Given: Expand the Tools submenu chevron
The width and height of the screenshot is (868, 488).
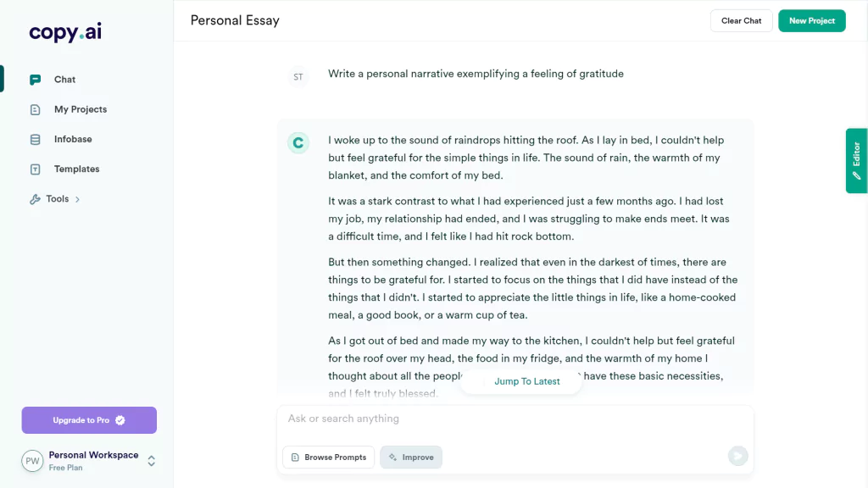Looking at the screenshot, I should point(77,199).
